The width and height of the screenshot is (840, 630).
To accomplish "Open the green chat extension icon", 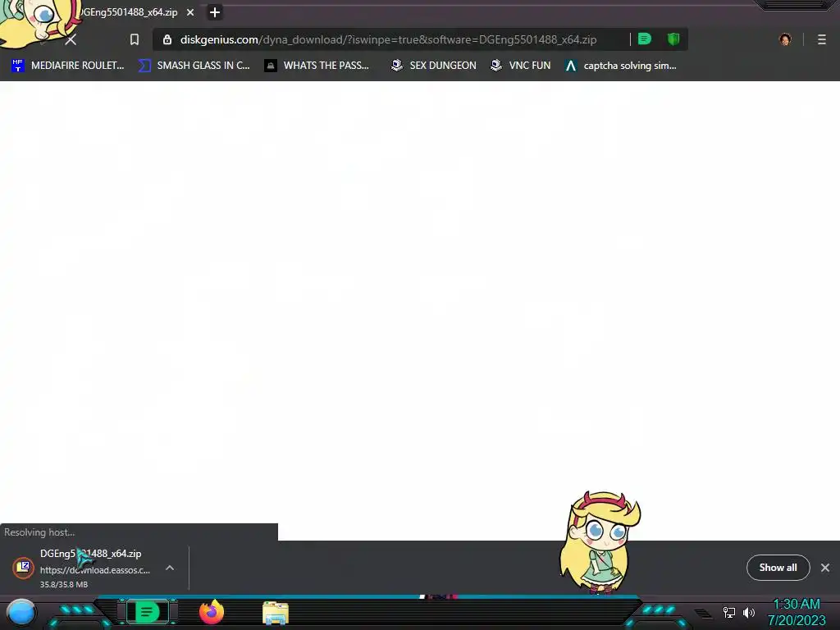I will pyautogui.click(x=645, y=39).
